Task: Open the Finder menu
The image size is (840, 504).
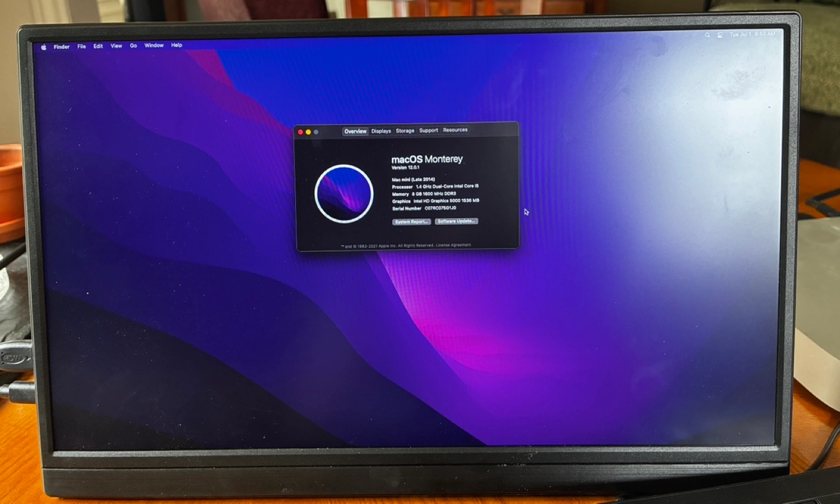Action: 61,47
